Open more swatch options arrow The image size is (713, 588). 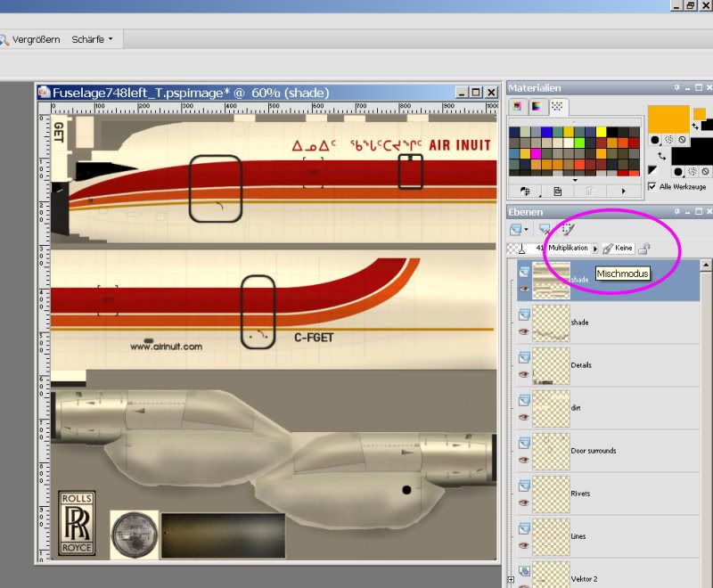(x=623, y=192)
